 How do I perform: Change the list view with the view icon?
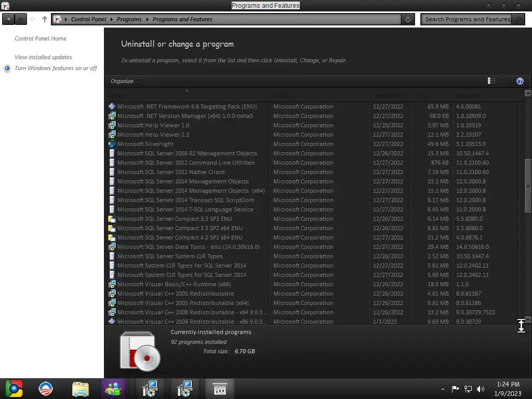491,81
